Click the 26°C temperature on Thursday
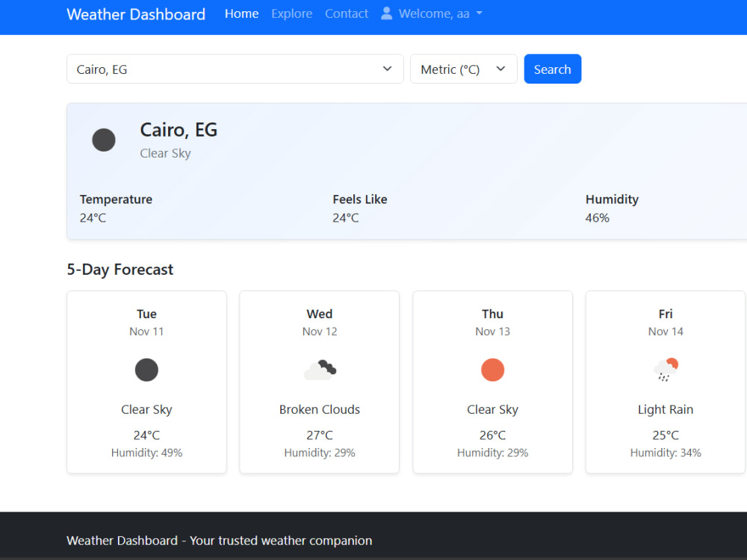The height and width of the screenshot is (560, 747). pos(492,435)
